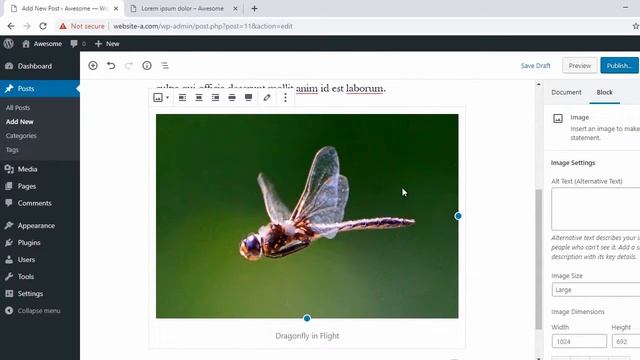
Task: Click the Add block plus icon
Action: (93, 65)
